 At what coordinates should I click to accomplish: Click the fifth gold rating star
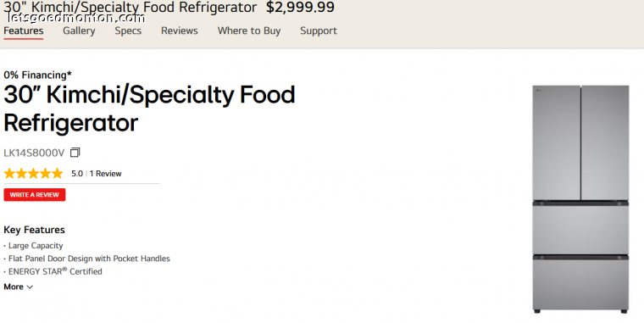57,174
